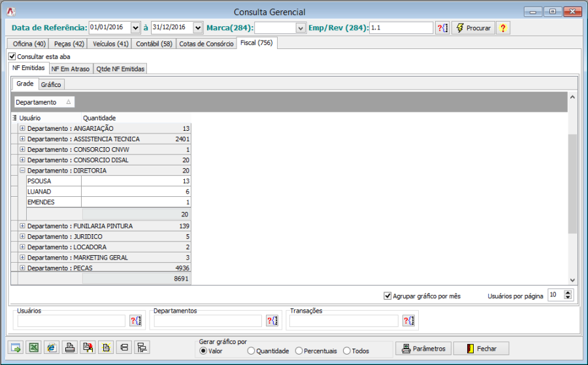The height and width of the screenshot is (365, 588).
Task: Click the expand all tree icon
Action: (142, 348)
